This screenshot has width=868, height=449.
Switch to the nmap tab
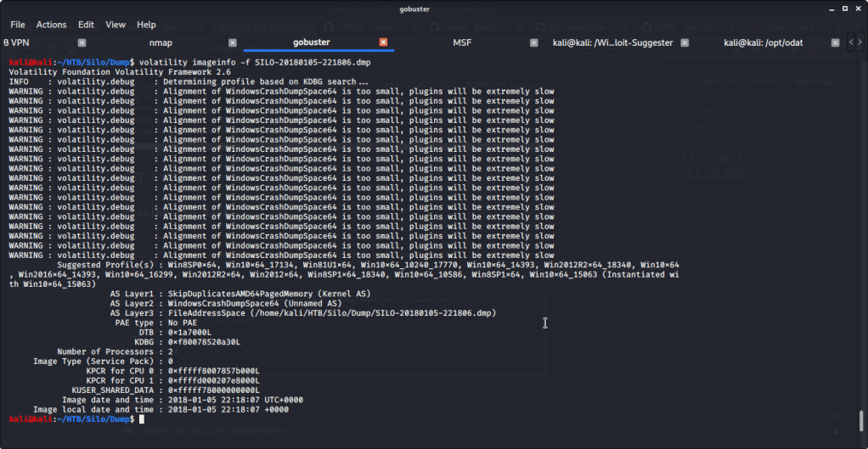pyautogui.click(x=161, y=42)
